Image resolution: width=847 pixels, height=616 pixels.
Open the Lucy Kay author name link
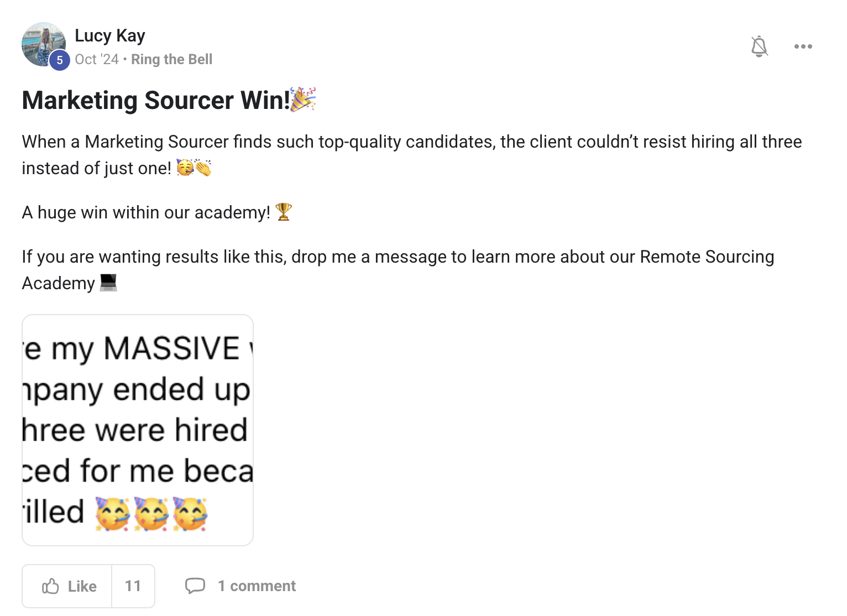click(109, 35)
